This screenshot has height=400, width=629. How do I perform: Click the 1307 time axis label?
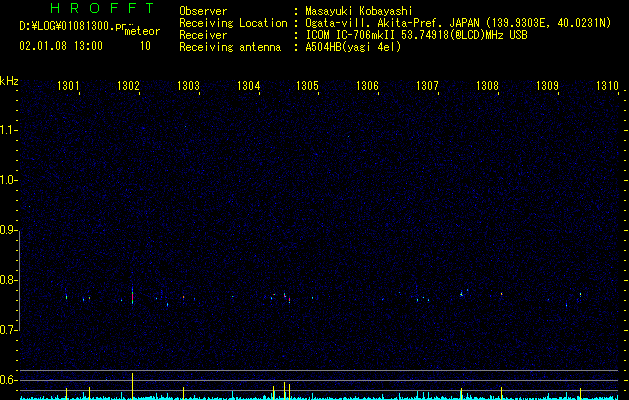point(427,85)
